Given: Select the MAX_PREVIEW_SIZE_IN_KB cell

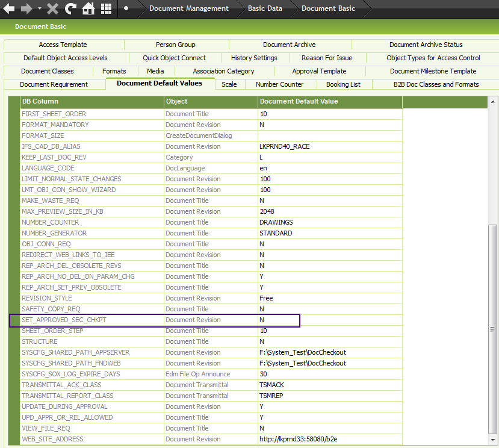Looking at the screenshot, I should pos(92,211).
